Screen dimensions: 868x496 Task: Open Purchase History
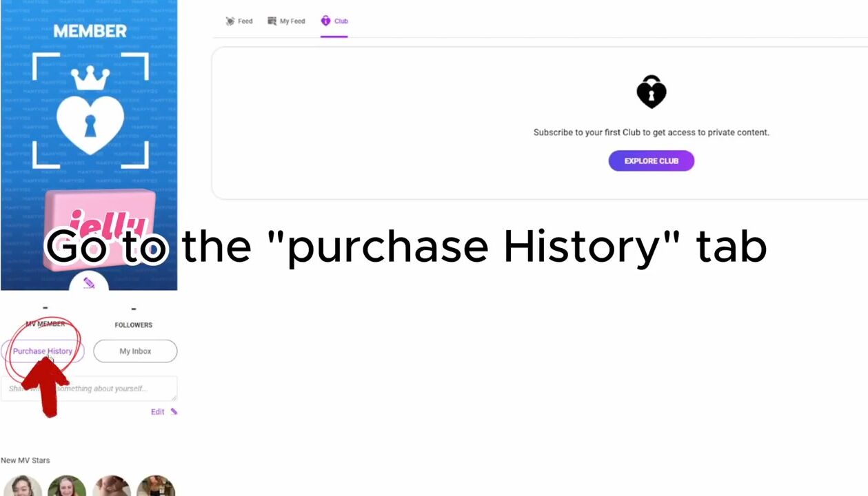tap(43, 351)
